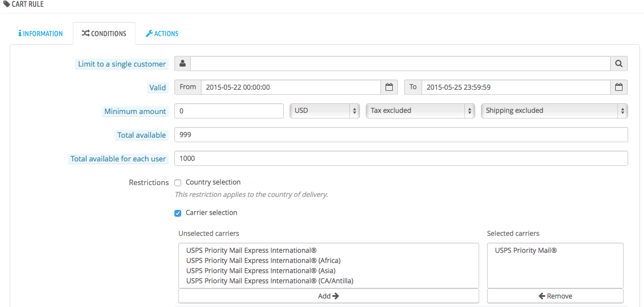This screenshot has width=644, height=307.
Task: Enable the Country selection checkbox
Action: 178,182
